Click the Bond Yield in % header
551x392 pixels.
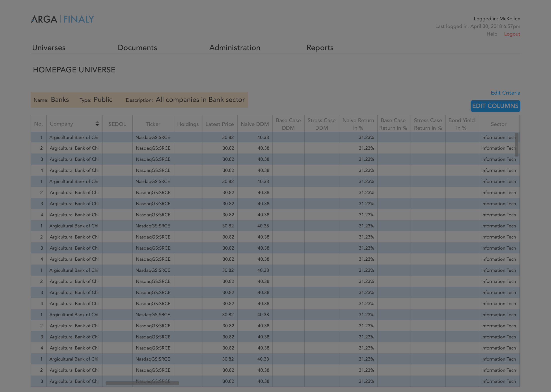pyautogui.click(x=462, y=124)
